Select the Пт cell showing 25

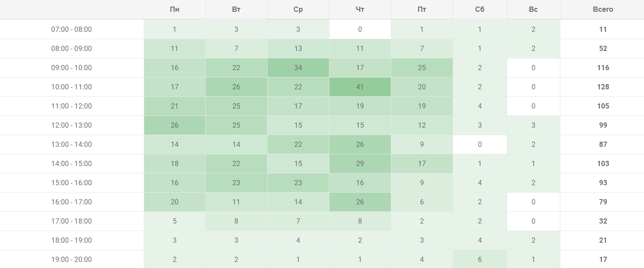[422, 68]
